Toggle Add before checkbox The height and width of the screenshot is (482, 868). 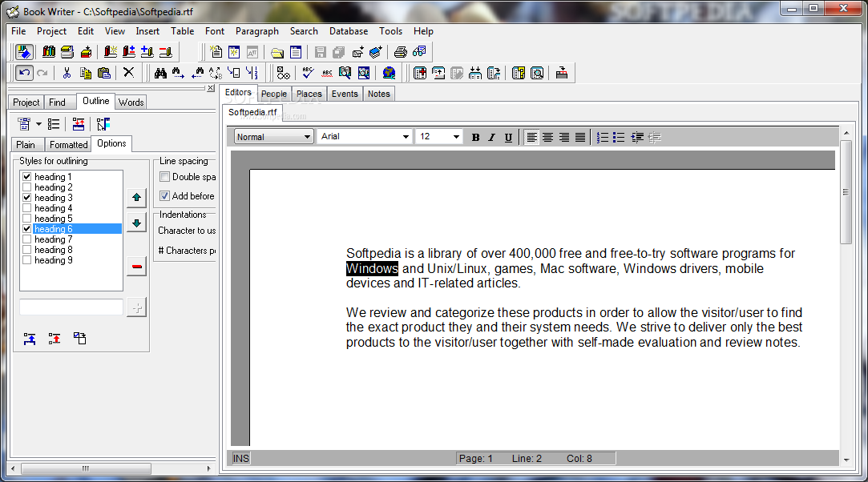pyautogui.click(x=164, y=195)
